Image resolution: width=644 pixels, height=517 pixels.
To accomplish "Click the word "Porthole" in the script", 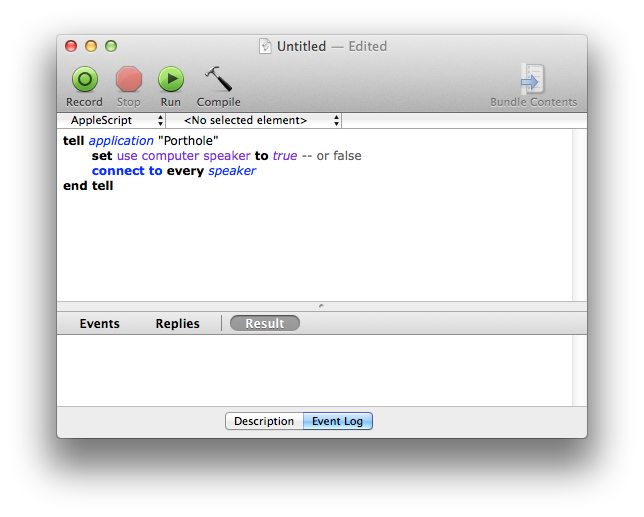I will [188, 141].
